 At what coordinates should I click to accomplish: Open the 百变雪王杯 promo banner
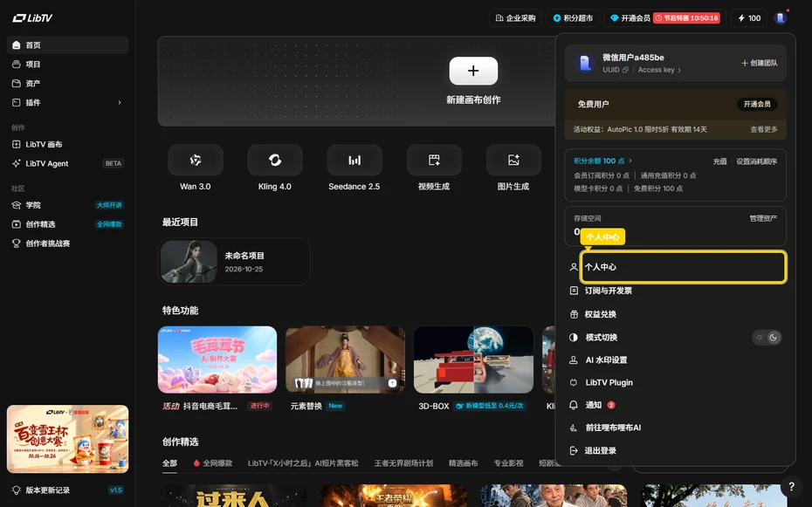tap(68, 439)
